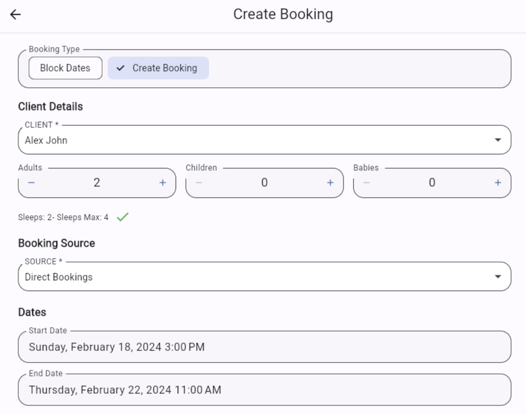Open the Source dropdown showing Direct Bookings
This screenshot has height=420, width=526.
click(264, 277)
